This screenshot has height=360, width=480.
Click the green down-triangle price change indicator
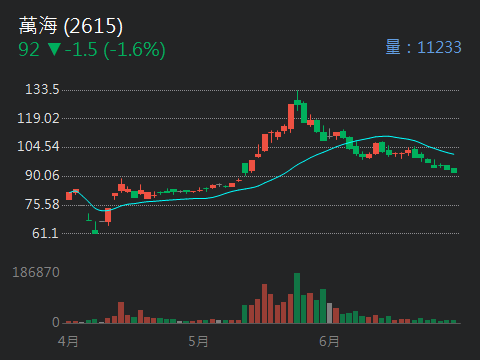54,49
